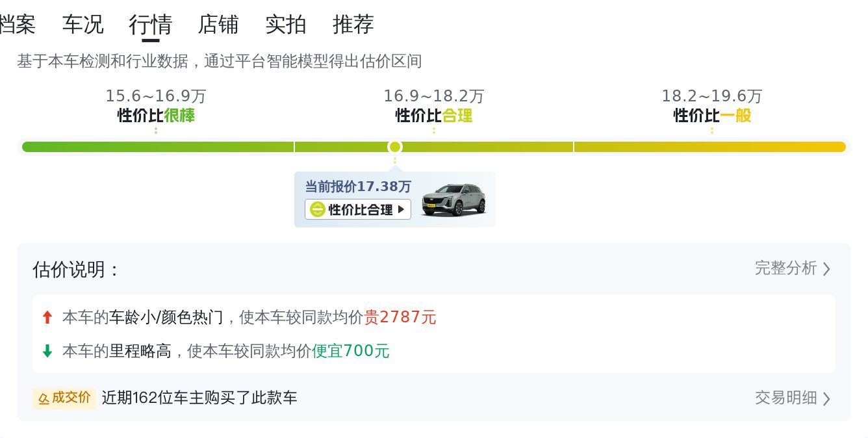This screenshot has height=438, width=868.
Task: Click the 性价比很棒 price range label
Action: click(156, 116)
